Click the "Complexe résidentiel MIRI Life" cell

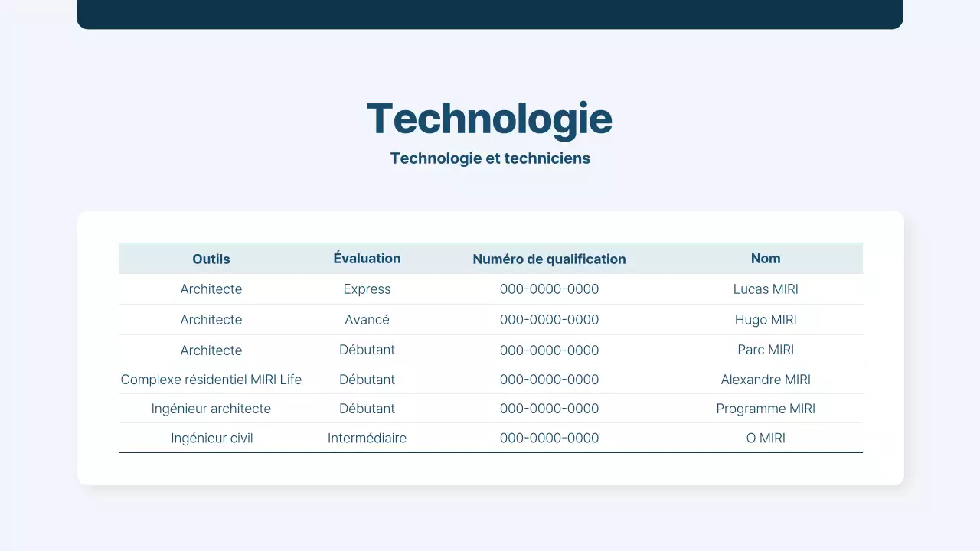[x=211, y=380]
